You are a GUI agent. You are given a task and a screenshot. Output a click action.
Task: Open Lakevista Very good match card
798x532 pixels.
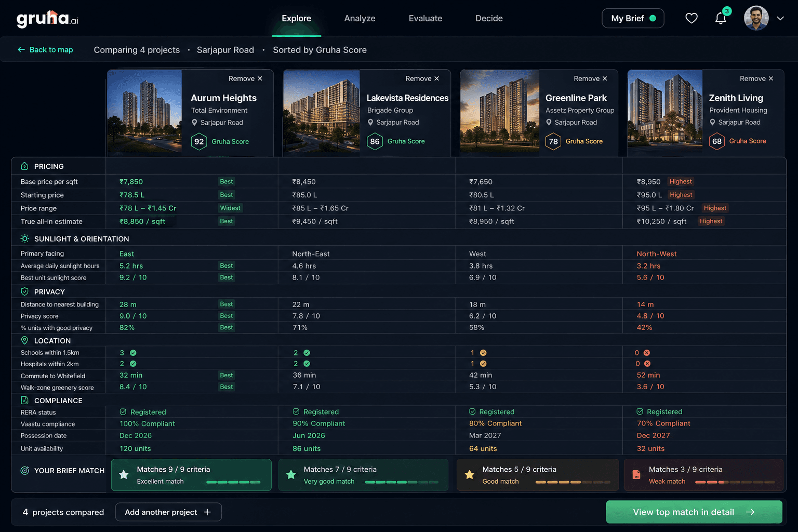tap(363, 475)
